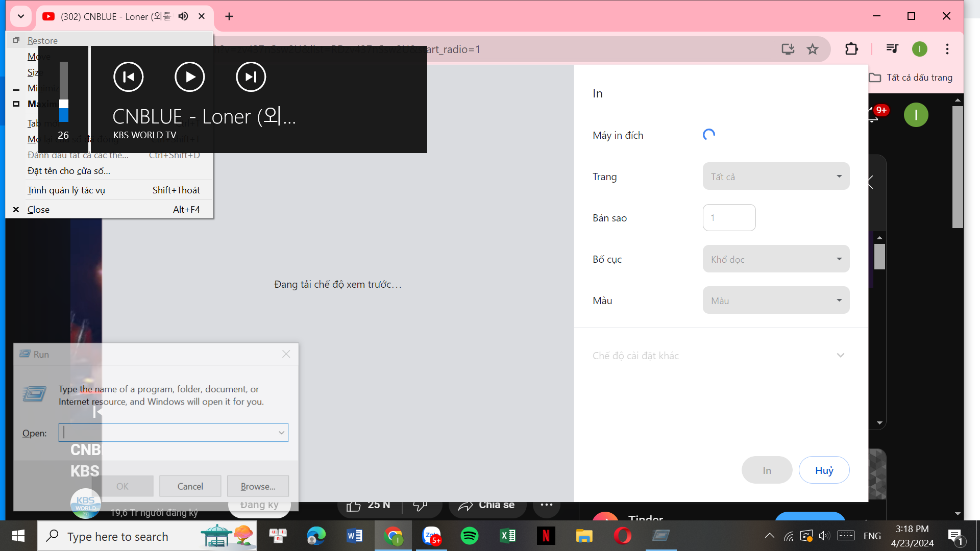
Task: Adjust the volume slider at 26
Action: [x=64, y=105]
